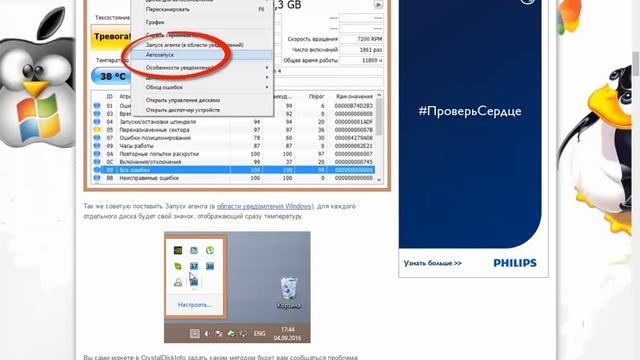Click blue status icon of Повторные попытки раскрутки
Image resolution: width=640 pixels, height=360 pixels.
pyautogui.click(x=97, y=154)
